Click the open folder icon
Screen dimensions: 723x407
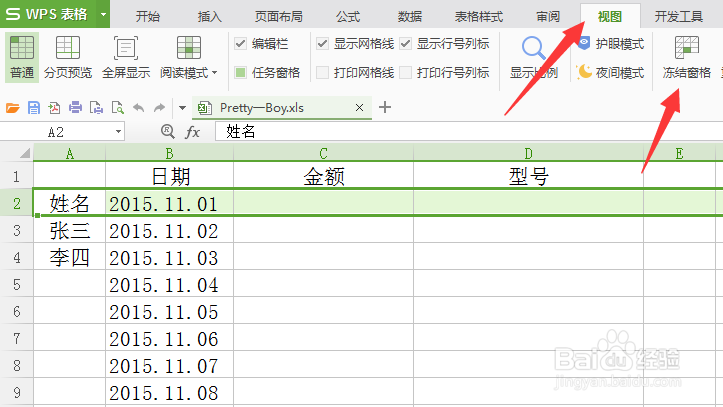click(12, 108)
